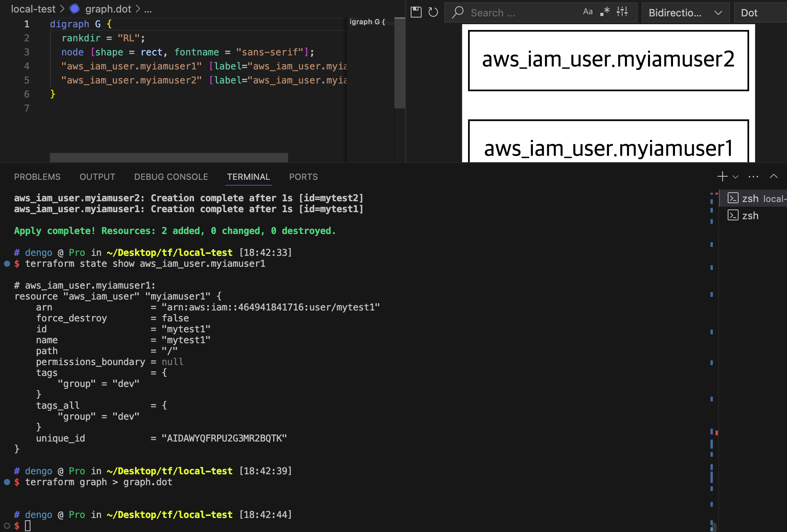787x532 pixels.
Task: Maximize panel size with chevron up
Action: pos(774,177)
